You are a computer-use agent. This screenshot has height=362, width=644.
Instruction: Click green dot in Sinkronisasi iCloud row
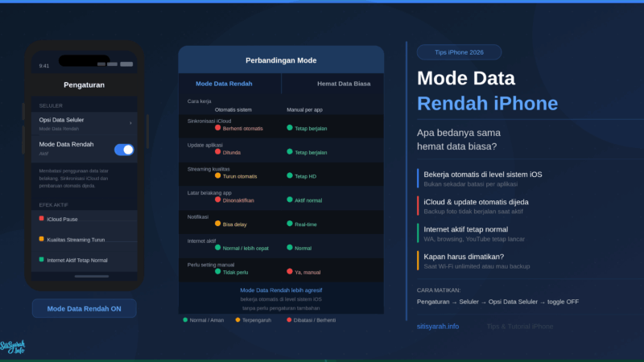point(290,128)
